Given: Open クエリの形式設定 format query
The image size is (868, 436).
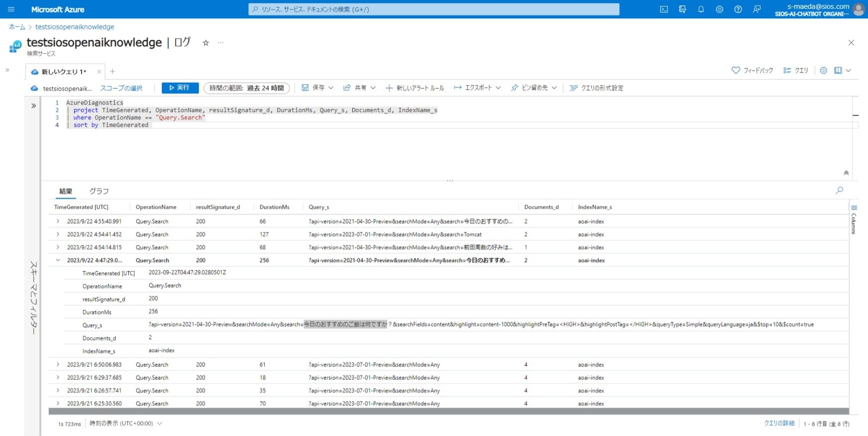Looking at the screenshot, I should tap(596, 88).
